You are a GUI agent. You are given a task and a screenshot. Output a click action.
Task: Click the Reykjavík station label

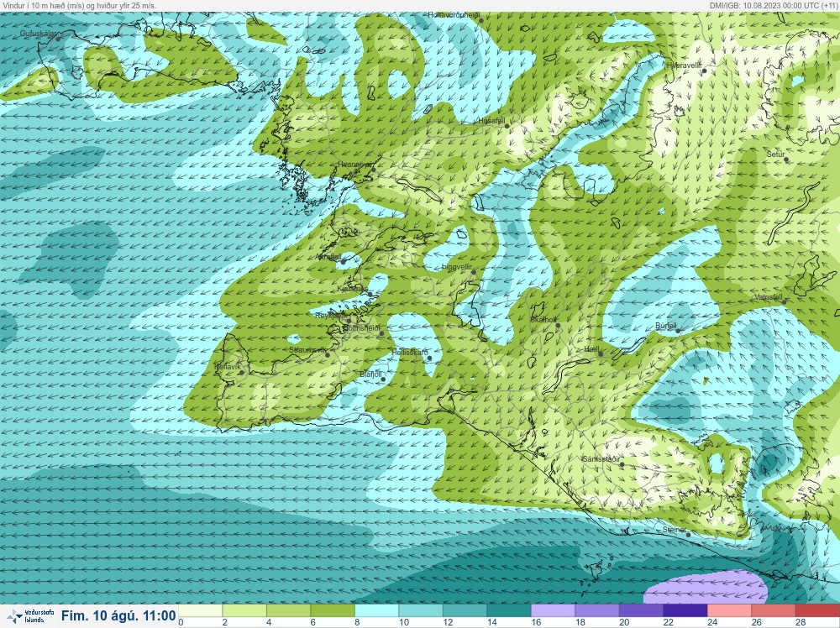[x=330, y=316]
